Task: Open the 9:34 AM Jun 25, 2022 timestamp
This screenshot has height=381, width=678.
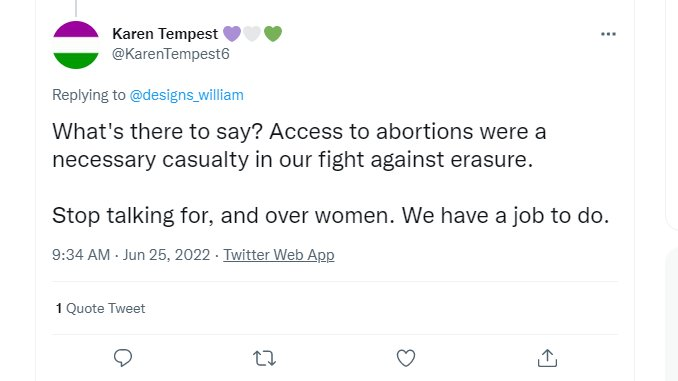Action: click(x=131, y=255)
